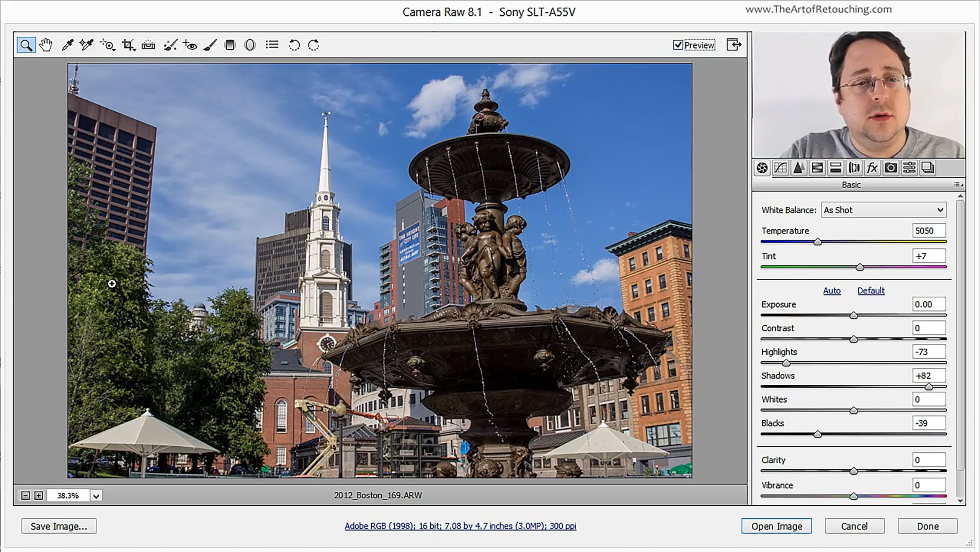
Task: Select the Zoom tool
Action: [26, 45]
